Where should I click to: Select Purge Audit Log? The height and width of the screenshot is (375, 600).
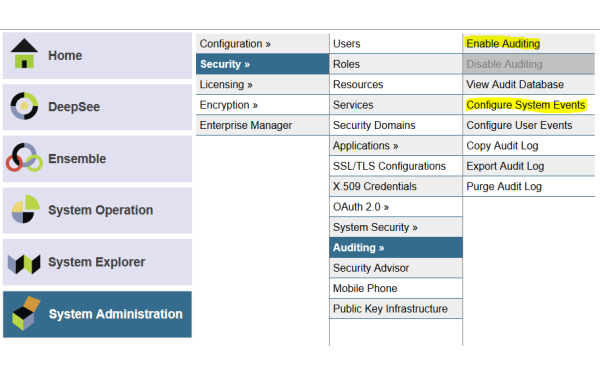(528, 186)
